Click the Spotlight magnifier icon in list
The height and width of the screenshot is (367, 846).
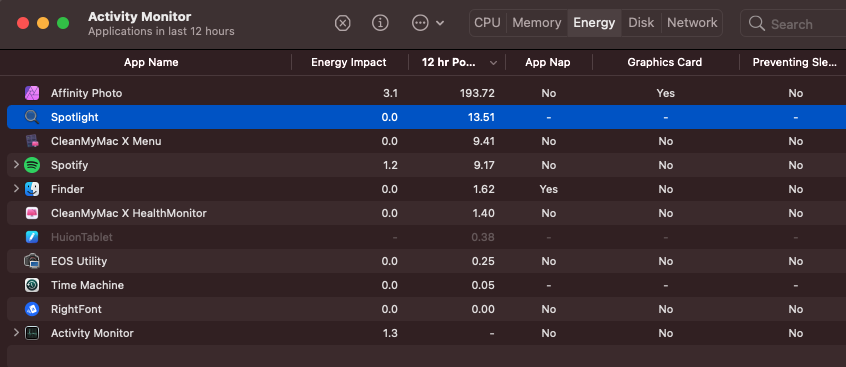pyautogui.click(x=32, y=117)
